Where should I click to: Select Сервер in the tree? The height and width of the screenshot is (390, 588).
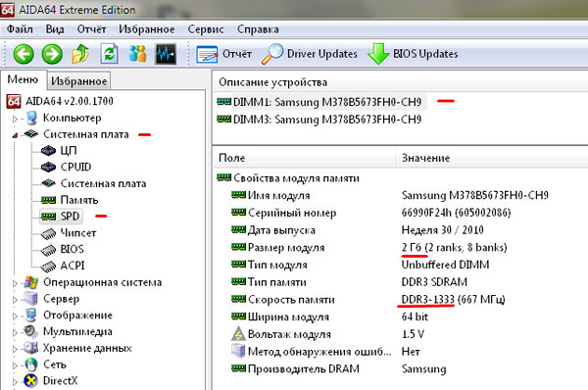52,299
